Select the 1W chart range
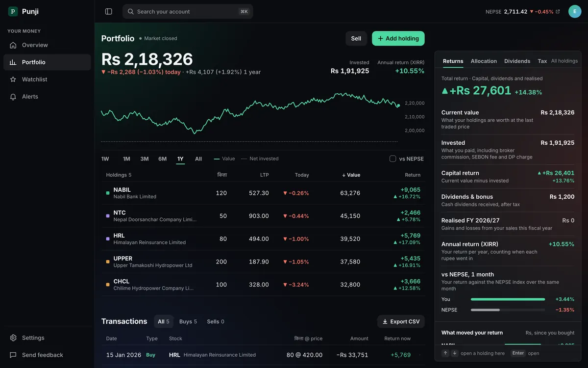This screenshot has height=368, width=588. pos(105,159)
